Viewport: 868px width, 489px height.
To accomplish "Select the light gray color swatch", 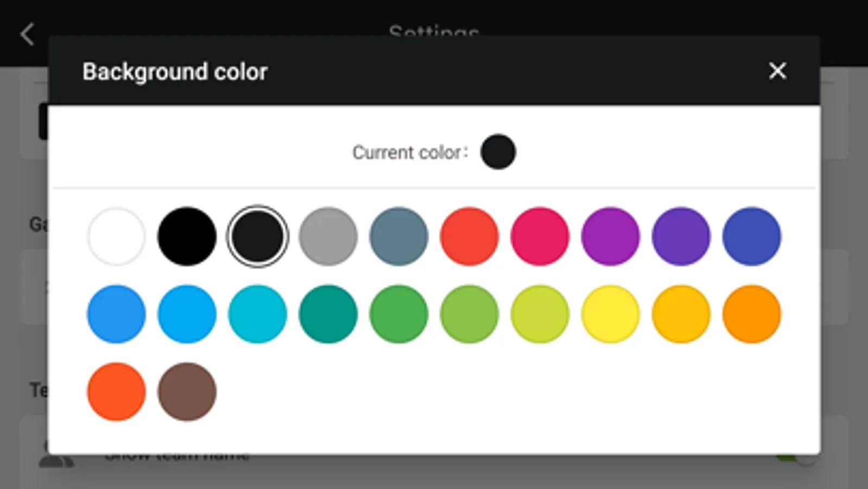I will point(328,236).
